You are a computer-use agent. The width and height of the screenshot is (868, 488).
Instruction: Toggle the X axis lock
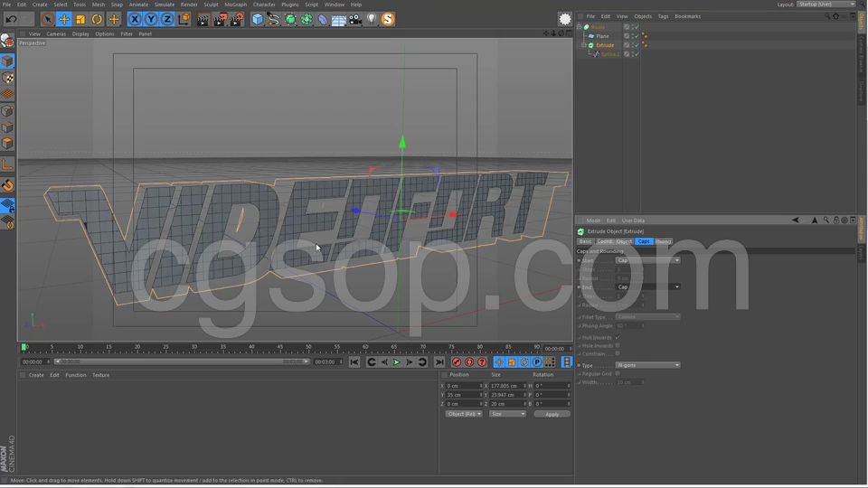click(135, 19)
